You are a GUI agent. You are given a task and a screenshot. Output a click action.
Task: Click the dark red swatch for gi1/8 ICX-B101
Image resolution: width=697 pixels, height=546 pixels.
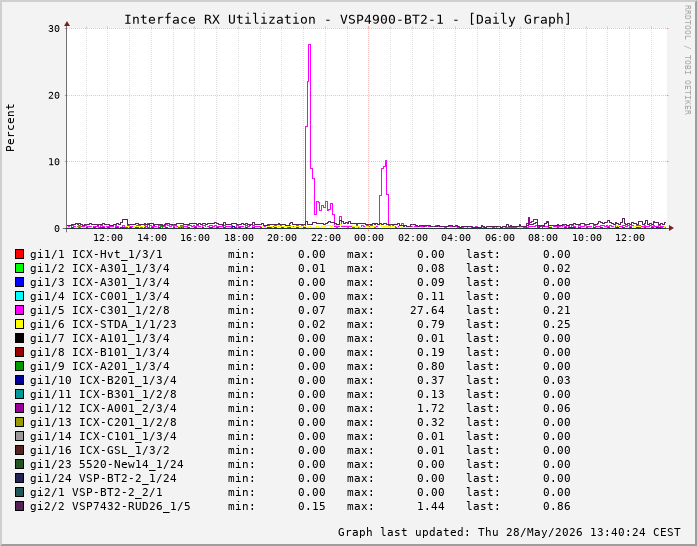click(x=19, y=352)
